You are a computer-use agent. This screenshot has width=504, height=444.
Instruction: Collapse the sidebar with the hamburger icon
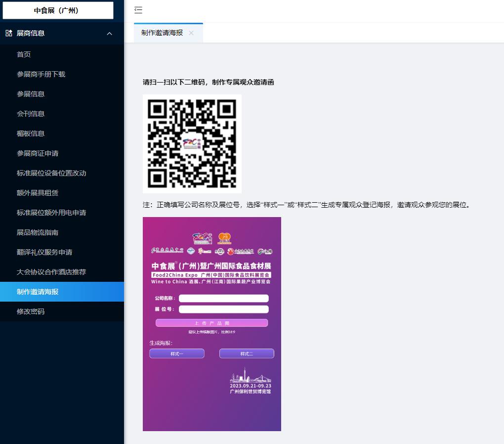point(138,10)
